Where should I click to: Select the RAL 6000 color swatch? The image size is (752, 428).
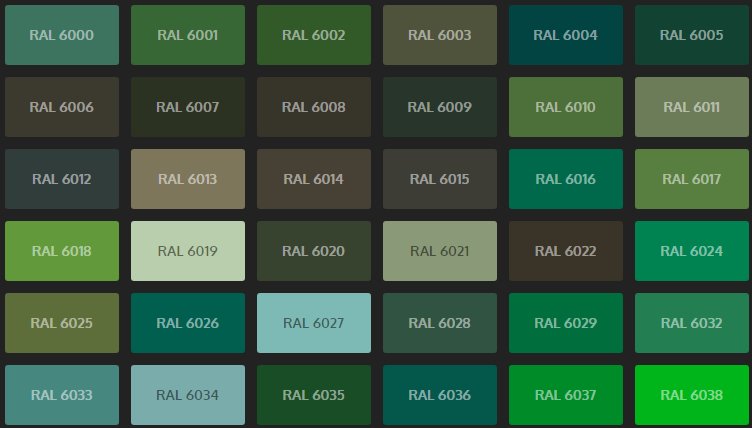pos(62,35)
